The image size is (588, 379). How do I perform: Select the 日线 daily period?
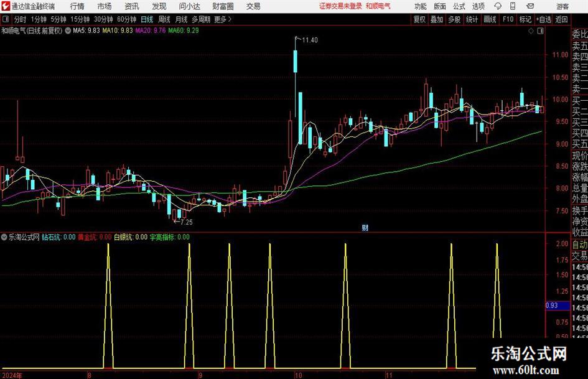pyautogui.click(x=147, y=19)
